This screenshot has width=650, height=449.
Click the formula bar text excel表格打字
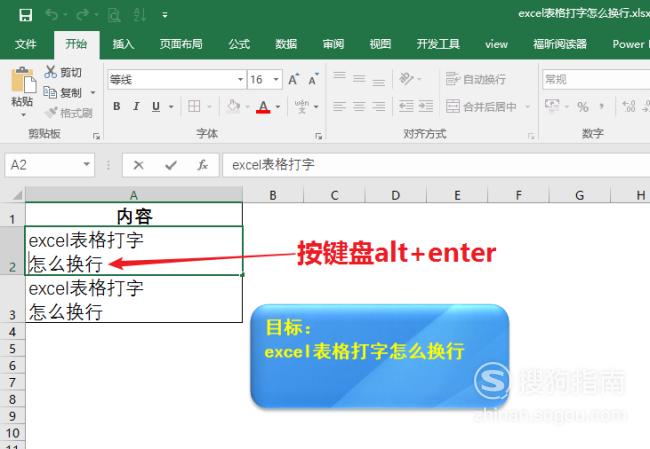pyautogui.click(x=273, y=165)
